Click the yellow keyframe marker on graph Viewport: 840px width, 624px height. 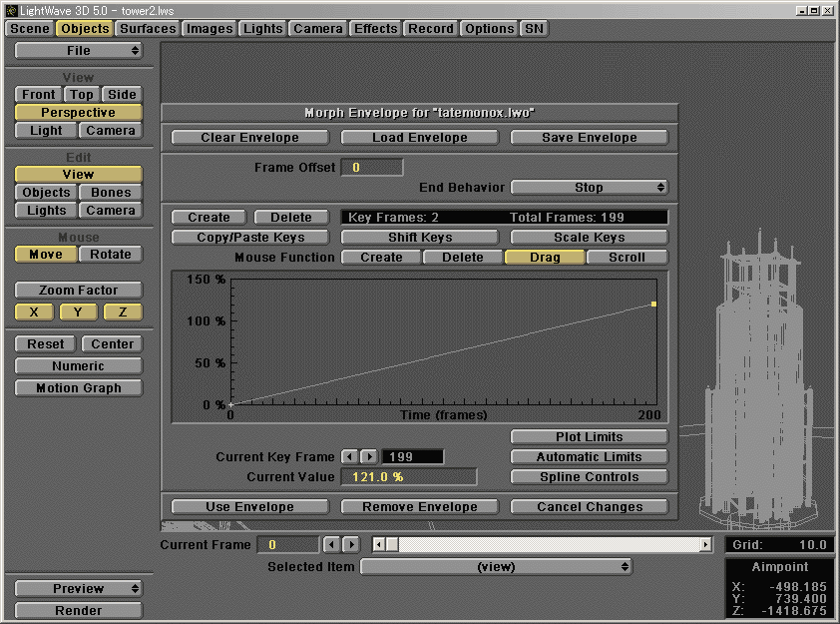tap(653, 304)
